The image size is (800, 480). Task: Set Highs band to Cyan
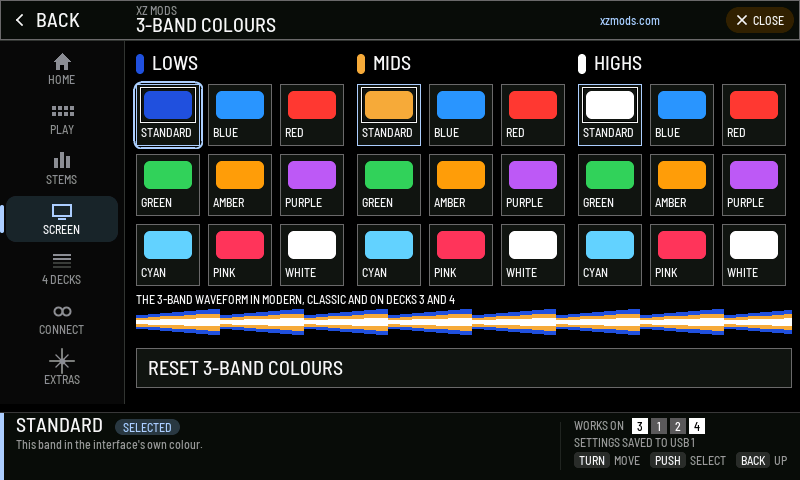[610, 255]
